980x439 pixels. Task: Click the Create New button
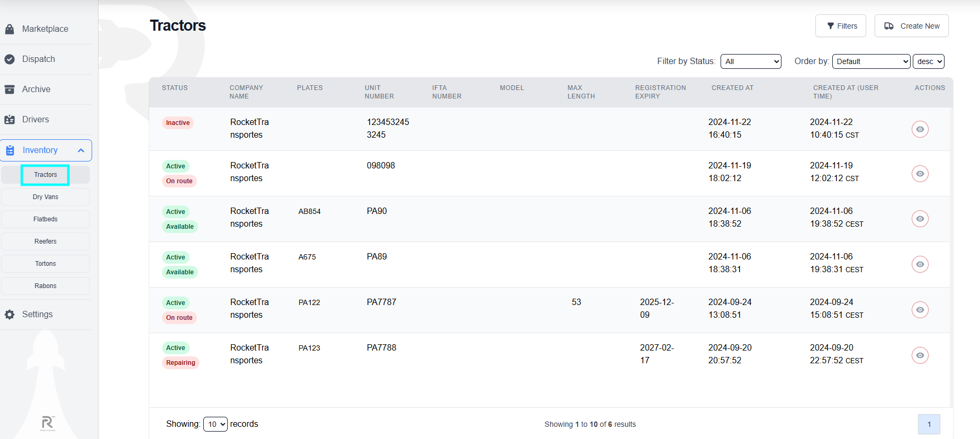coord(912,26)
